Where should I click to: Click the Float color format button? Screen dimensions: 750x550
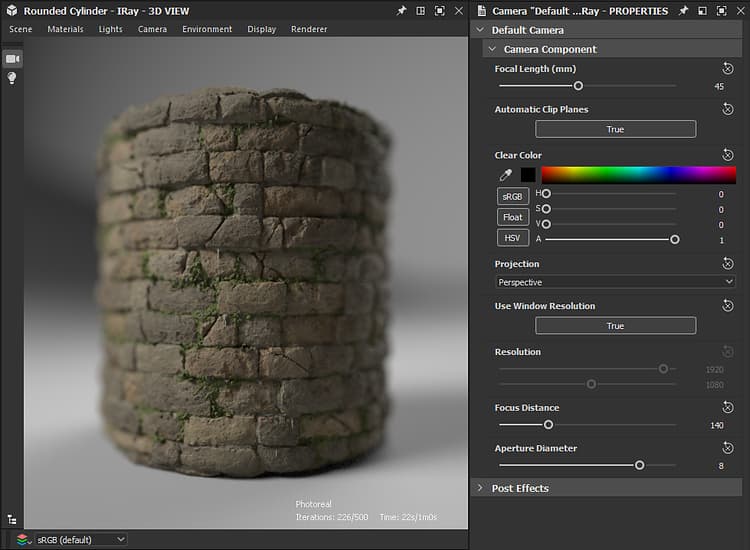click(x=512, y=217)
